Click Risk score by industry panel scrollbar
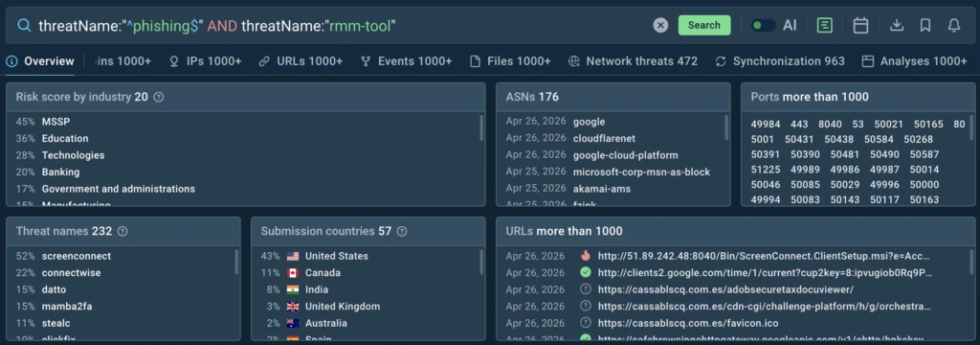980x345 pixels. coord(481,127)
